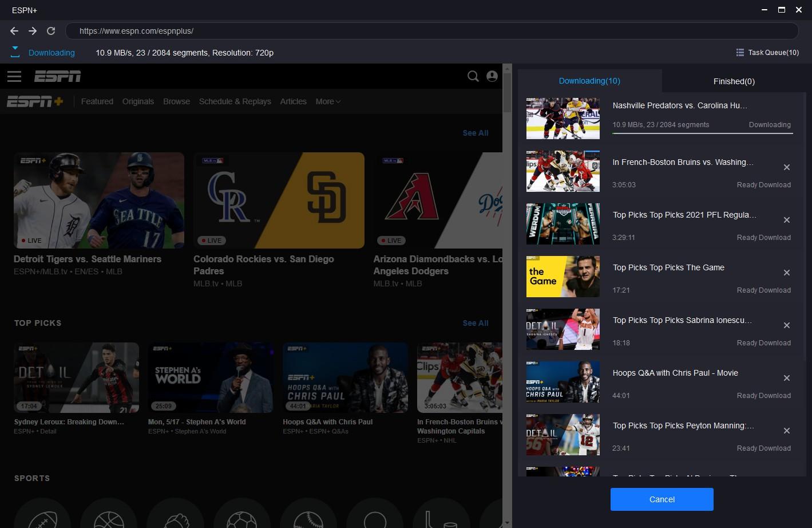Screen dimensions: 812x528
Task: Click 'Sydney Leroux: Breaking Down...' title
Action: [69, 422]
